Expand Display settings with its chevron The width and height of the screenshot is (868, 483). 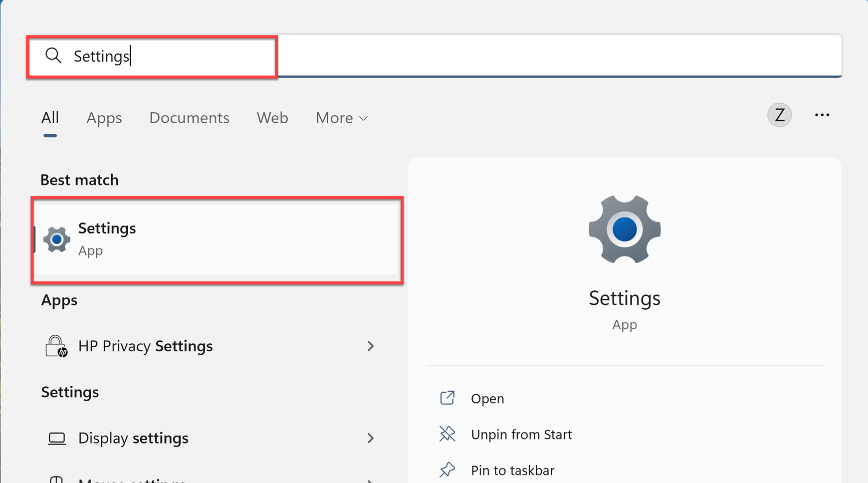point(371,438)
